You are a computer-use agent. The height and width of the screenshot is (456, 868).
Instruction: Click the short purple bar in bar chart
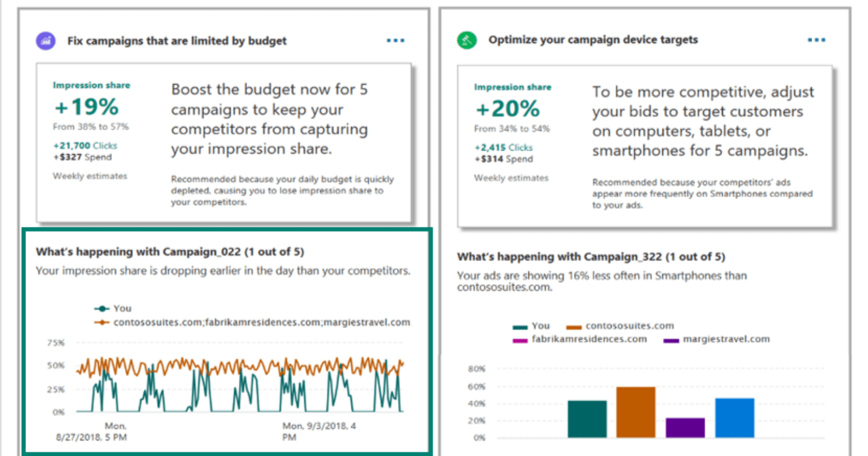tap(685, 428)
